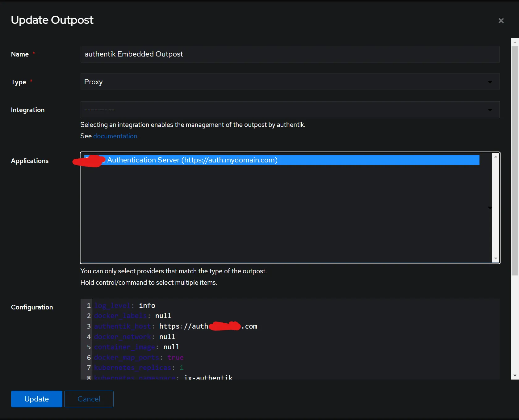Click the dialog scrollbar up arrow
519x420 pixels.
515,42
